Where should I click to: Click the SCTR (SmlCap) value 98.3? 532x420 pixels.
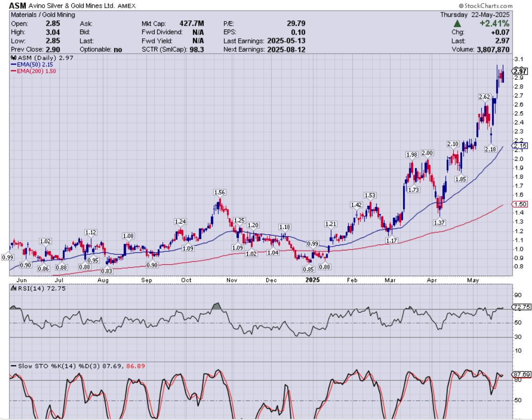(197, 50)
